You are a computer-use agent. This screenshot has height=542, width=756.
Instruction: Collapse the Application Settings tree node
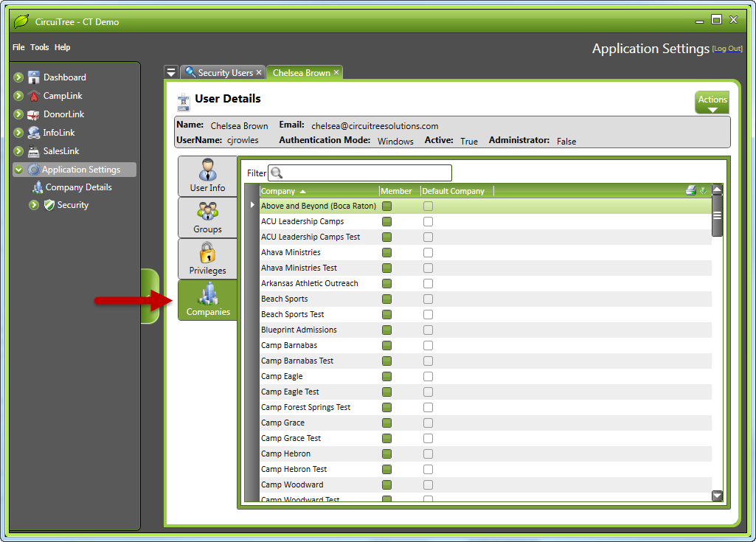[19, 170]
